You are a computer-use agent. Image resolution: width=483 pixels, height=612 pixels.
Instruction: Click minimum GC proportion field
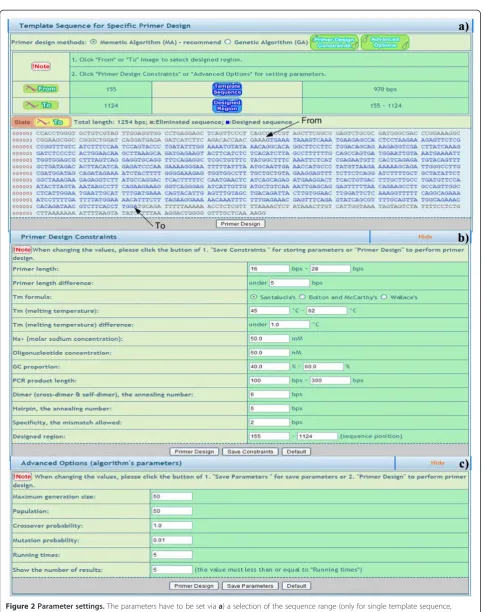pos(269,366)
